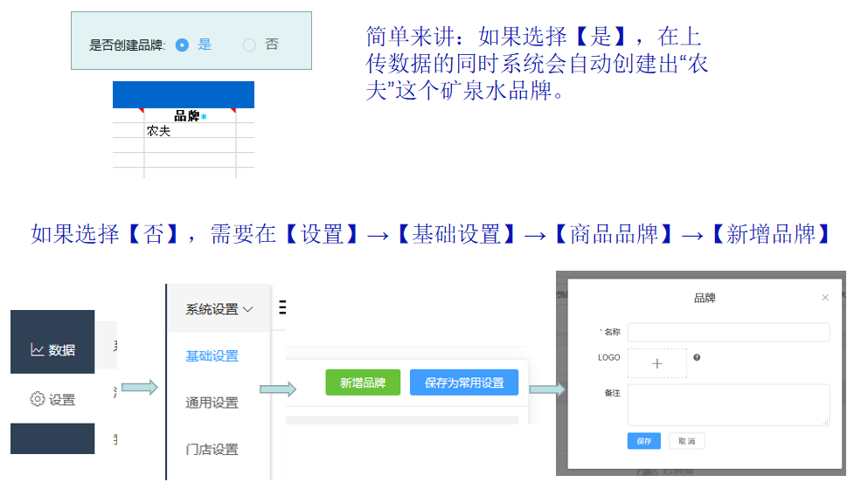Toggle the hamburger menu collapse icon
868x496 pixels.
coord(282,307)
